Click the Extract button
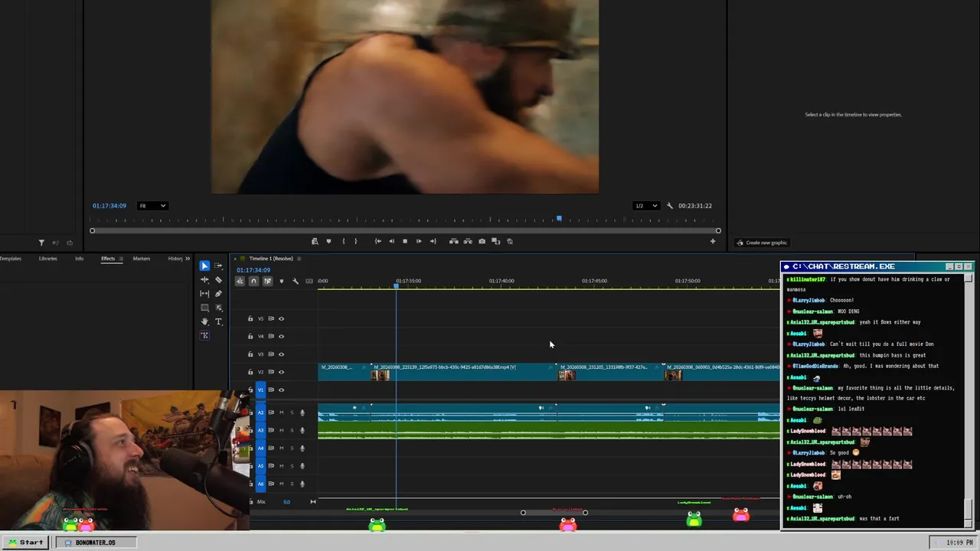Image resolution: width=980 pixels, height=551 pixels. point(468,241)
